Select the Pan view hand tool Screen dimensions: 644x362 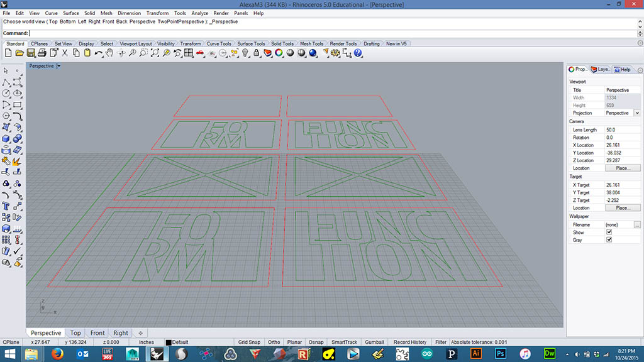pos(109,53)
